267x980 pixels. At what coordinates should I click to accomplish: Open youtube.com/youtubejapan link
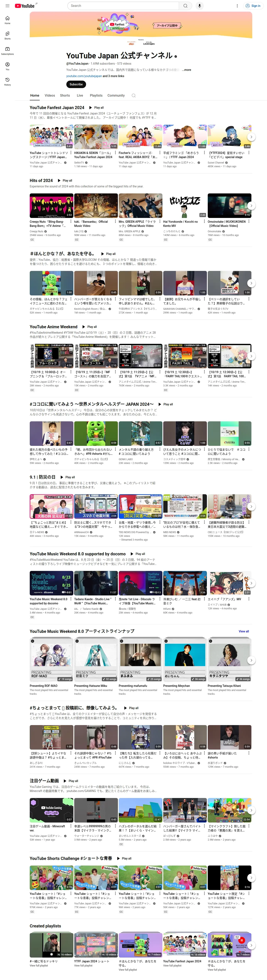coord(84,76)
